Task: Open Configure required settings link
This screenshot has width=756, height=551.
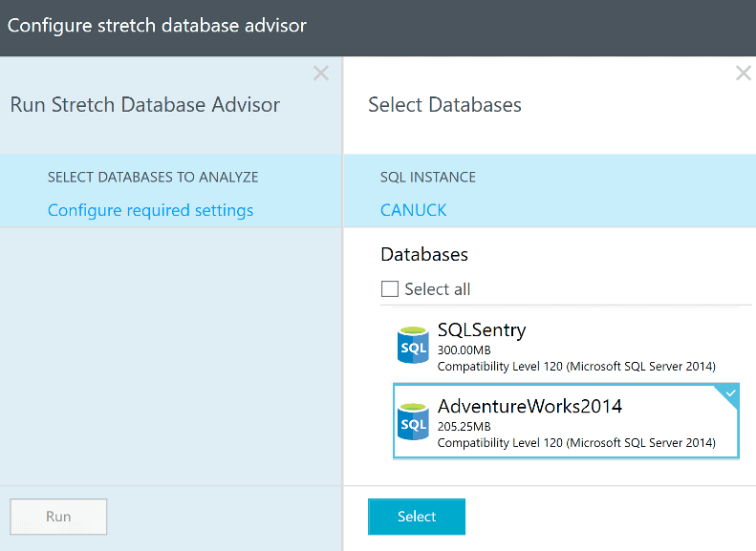Action: click(x=150, y=210)
